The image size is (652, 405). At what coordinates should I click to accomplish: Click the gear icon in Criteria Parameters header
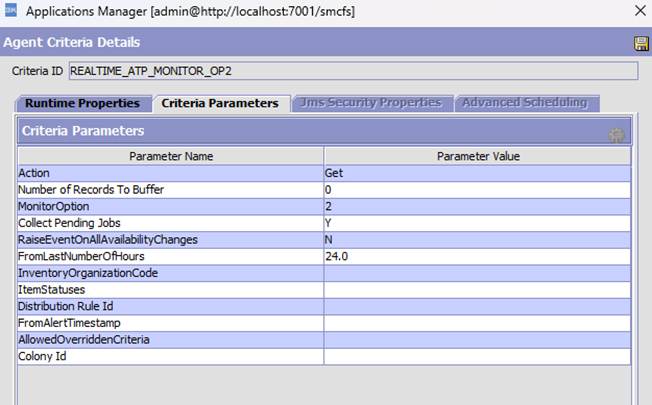click(616, 134)
